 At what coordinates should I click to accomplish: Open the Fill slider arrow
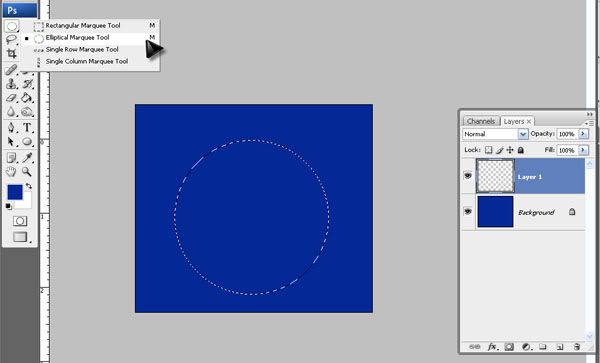(583, 150)
